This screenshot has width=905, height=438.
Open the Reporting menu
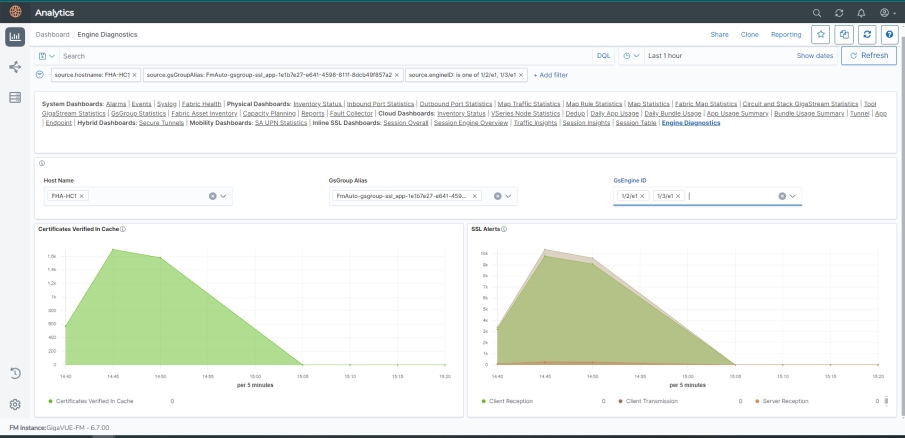(785, 34)
